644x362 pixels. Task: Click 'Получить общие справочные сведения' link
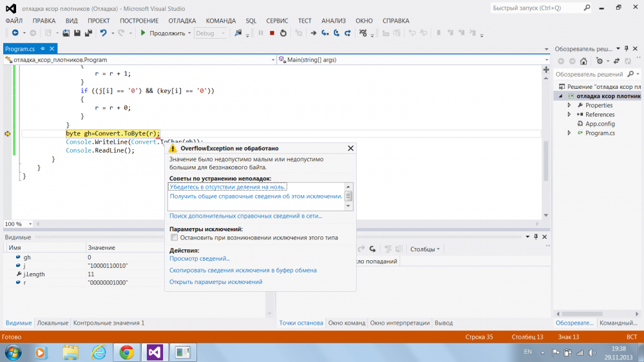(256, 196)
